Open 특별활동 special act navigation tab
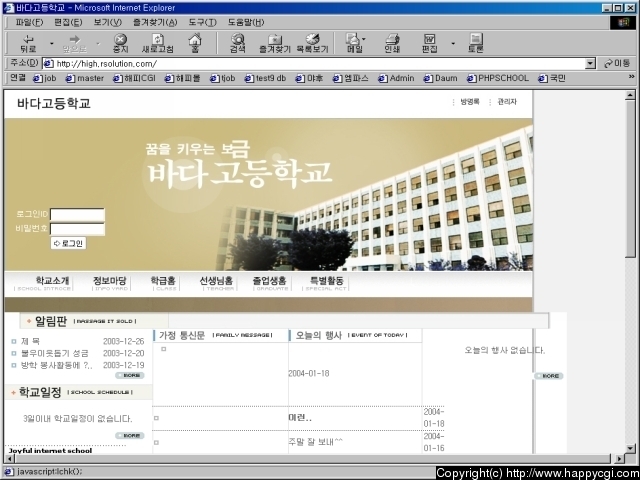This screenshot has width=640, height=480. tap(327, 283)
